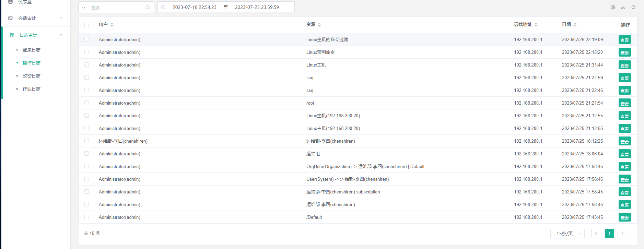The height and width of the screenshot is (249, 644).
Task: Open 仪表盘 dashboard menu
Action: 25,2
